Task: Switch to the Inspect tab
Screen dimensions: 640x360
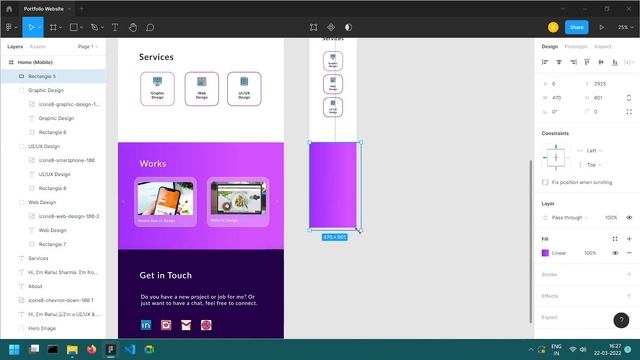Action: (602, 47)
